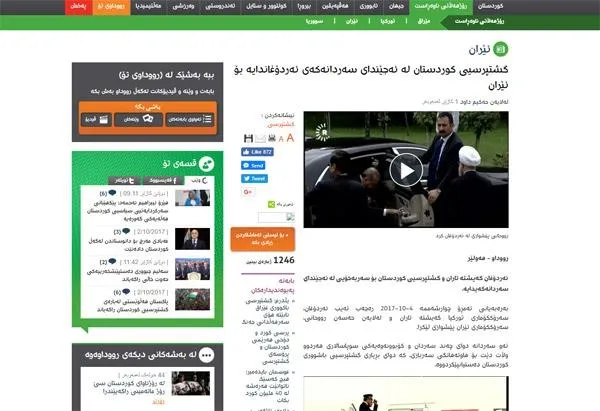Select تورکیا in green sub-navigation
Screen dimensions: 600x411
pyautogui.click(x=387, y=21)
